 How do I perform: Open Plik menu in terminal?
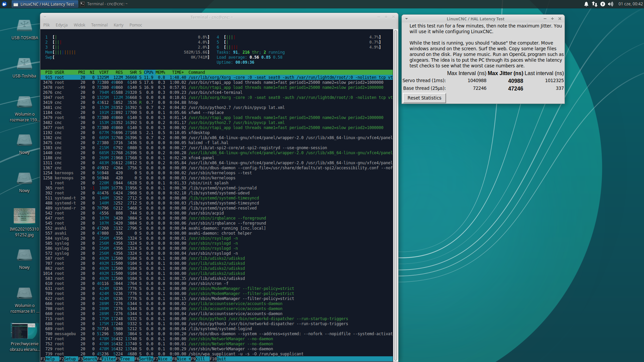click(x=47, y=25)
